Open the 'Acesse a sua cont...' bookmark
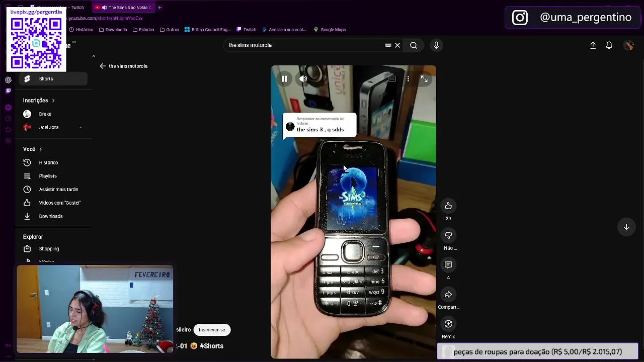Viewport: 644px width, 362px height. point(285,30)
